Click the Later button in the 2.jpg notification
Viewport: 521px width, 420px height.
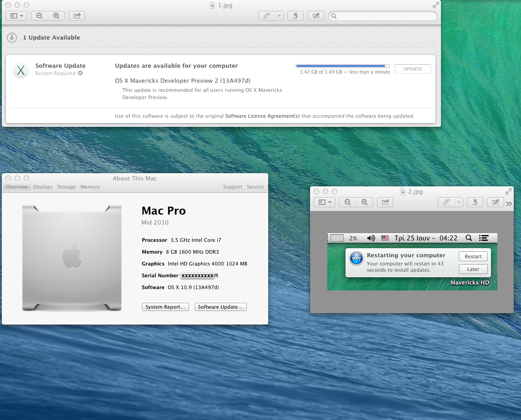tap(473, 269)
